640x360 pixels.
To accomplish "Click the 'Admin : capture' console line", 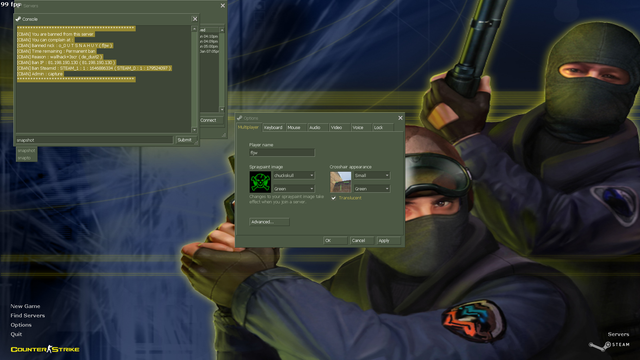I will coord(40,74).
